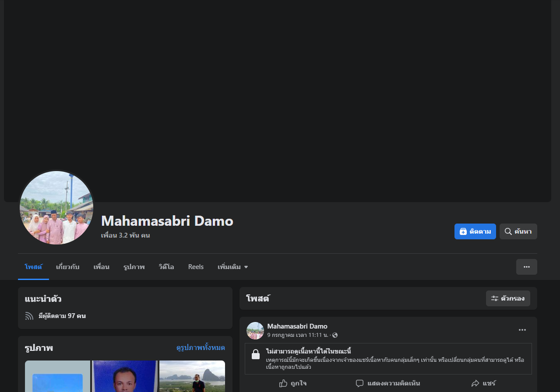Click แสดงความคิดเห็น comment button
Screen dimensions: 560x392
coord(388,383)
